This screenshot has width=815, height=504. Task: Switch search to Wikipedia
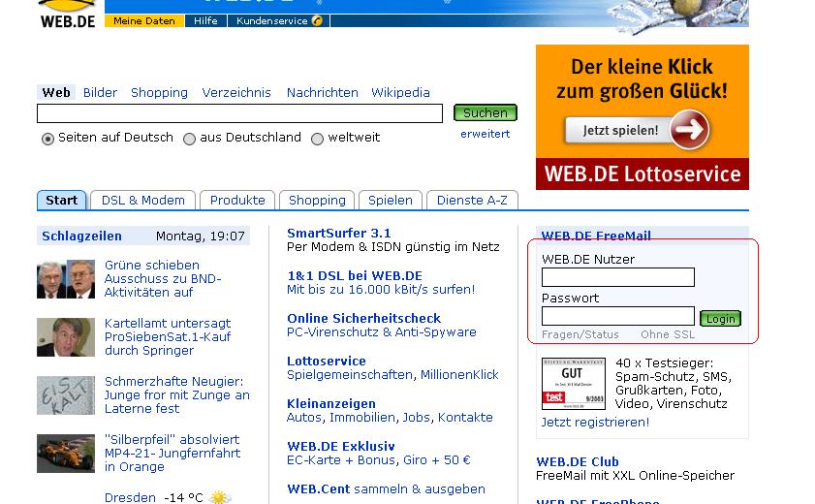400,92
